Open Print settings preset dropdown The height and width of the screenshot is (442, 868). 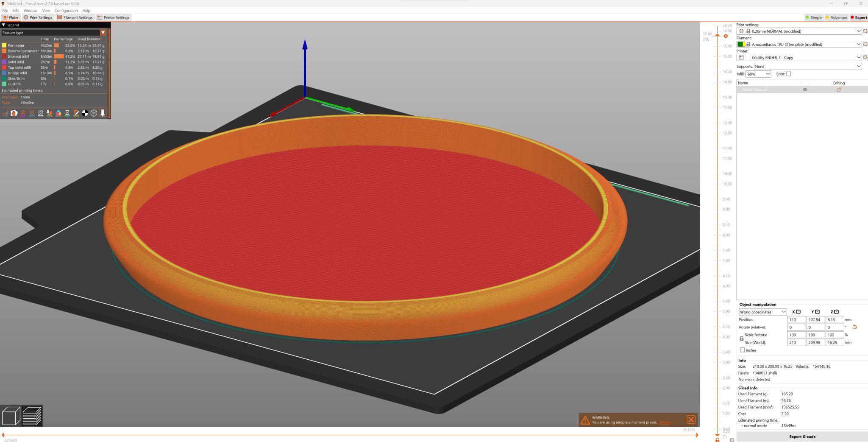[x=799, y=31]
